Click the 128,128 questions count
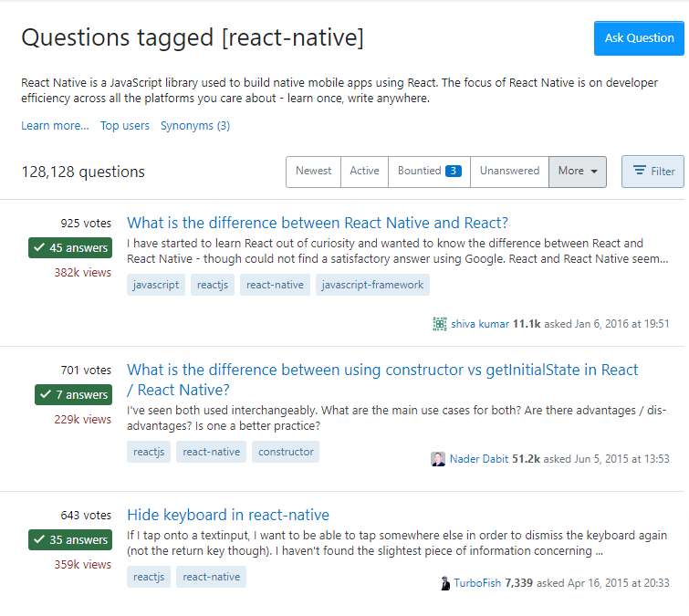This screenshot has height=616, width=689. tap(83, 172)
